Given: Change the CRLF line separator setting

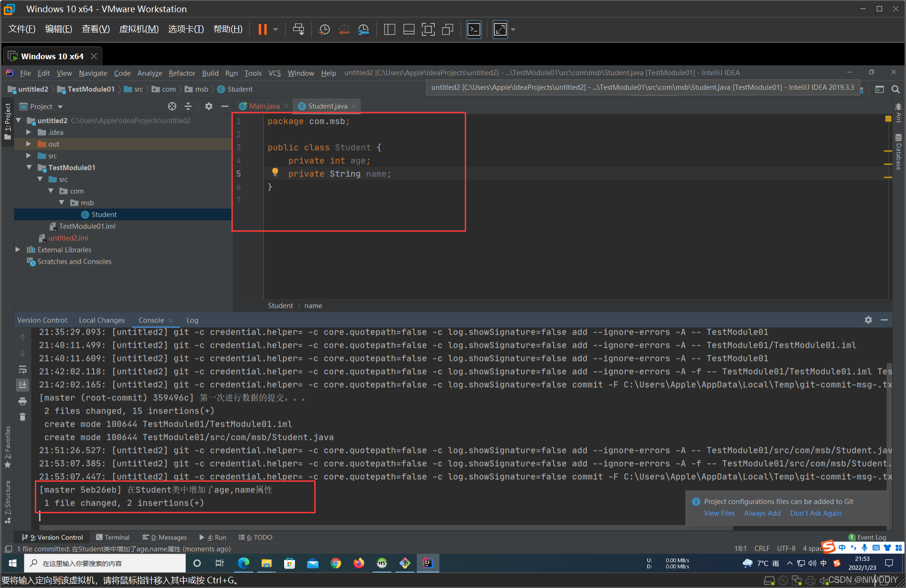Looking at the screenshot, I should tap(762, 549).
